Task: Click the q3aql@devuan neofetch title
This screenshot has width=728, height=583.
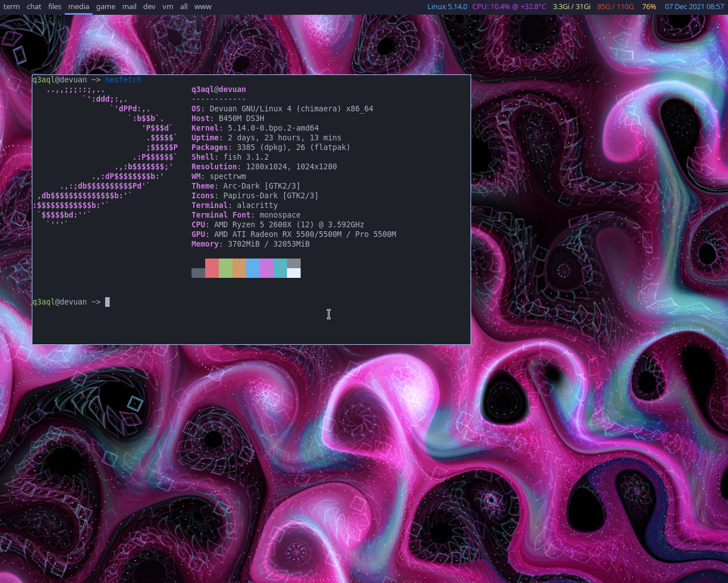Action: click(219, 89)
